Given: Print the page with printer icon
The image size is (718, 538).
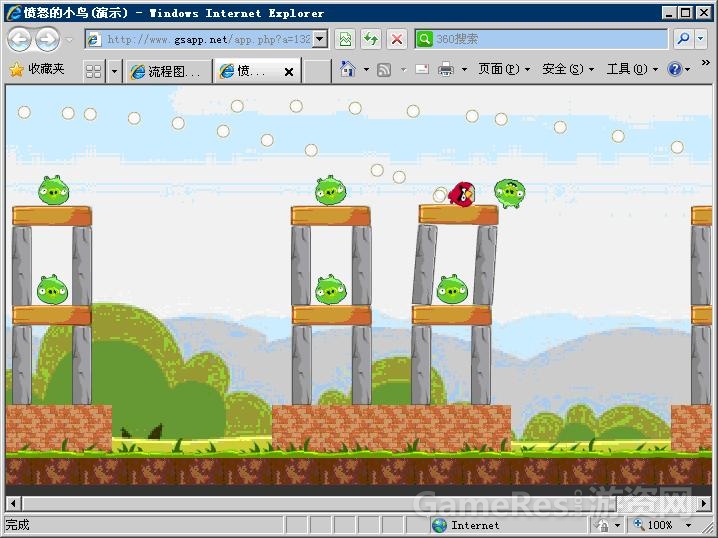Looking at the screenshot, I should [x=446, y=70].
